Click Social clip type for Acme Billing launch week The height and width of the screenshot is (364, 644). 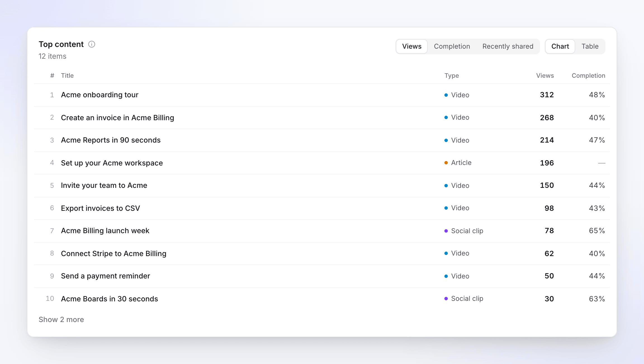464,231
